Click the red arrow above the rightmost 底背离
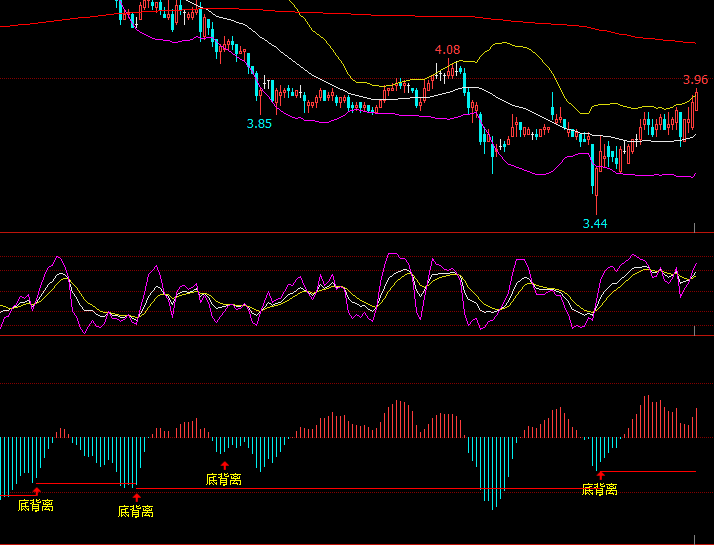The height and width of the screenshot is (545, 714). tap(600, 475)
